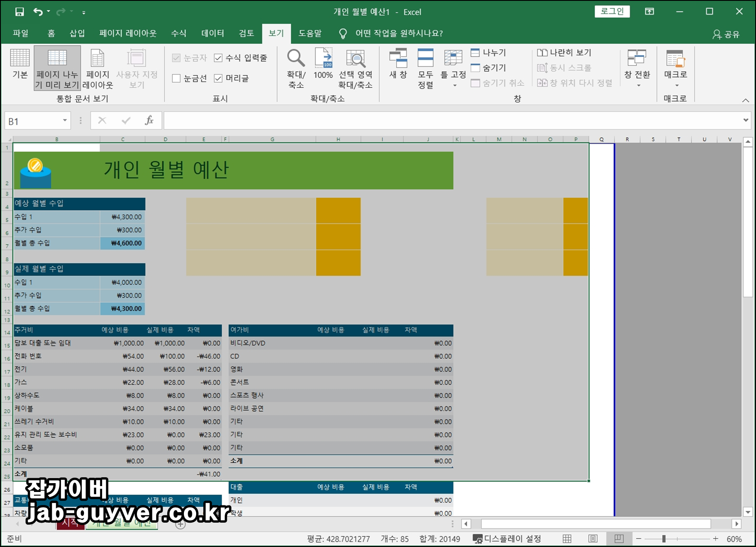
Task: Select the ₩4,600.00 total income cell
Action: click(123, 243)
